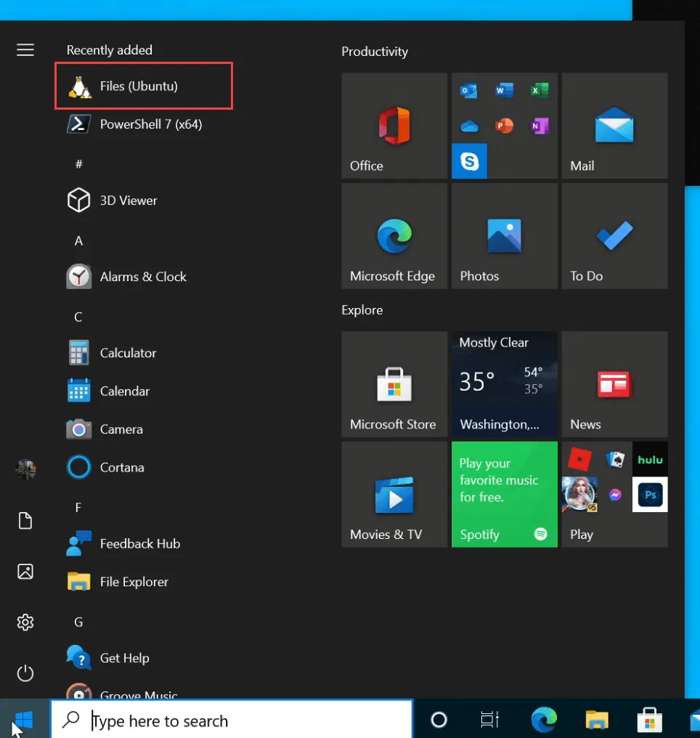Jump using the C letter header
700x738 pixels.
pos(78,317)
